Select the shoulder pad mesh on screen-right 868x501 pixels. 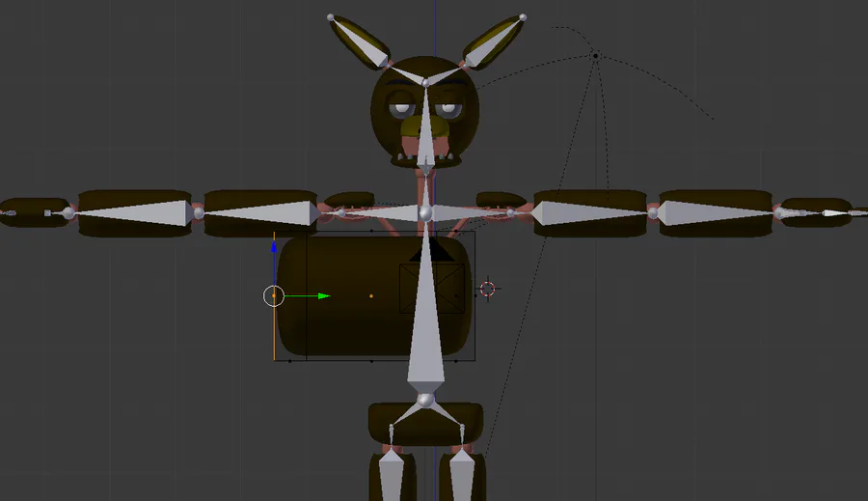[501, 199]
